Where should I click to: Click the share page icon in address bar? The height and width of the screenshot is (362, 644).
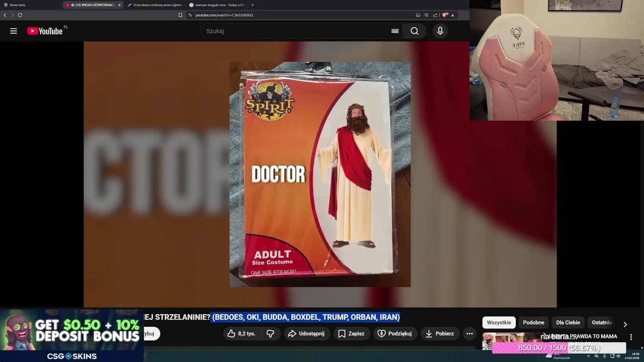click(435, 15)
